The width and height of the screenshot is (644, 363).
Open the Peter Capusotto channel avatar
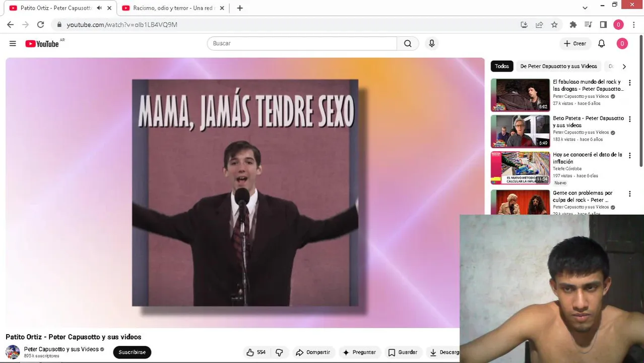pos(13,352)
